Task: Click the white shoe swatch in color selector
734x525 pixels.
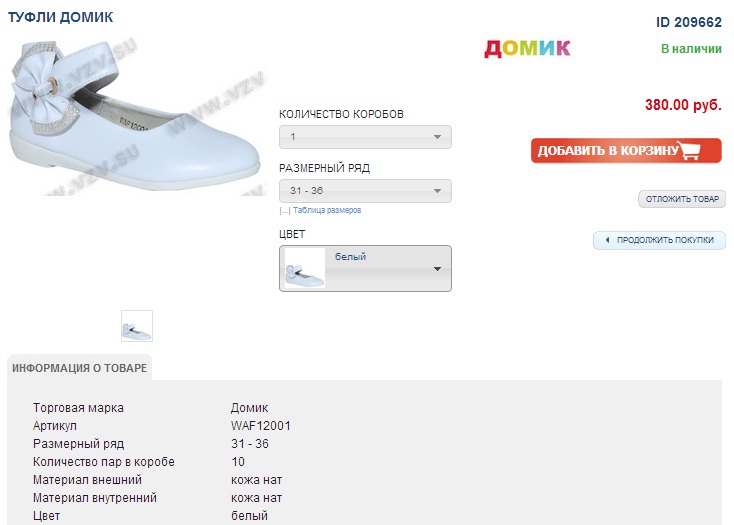Action: [304, 268]
